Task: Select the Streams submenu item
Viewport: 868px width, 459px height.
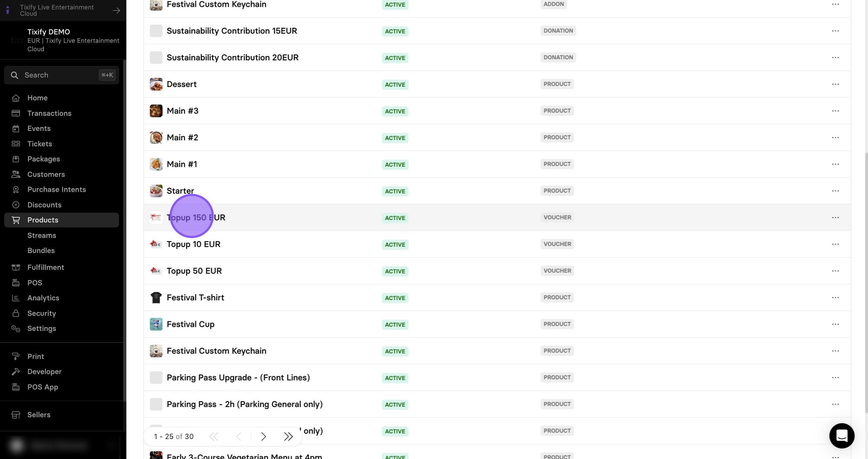Action: coord(42,235)
